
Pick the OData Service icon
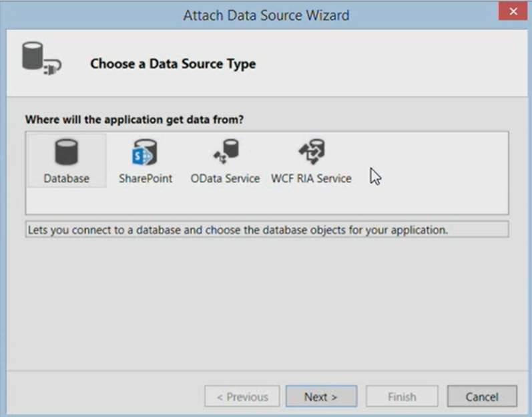(x=226, y=152)
